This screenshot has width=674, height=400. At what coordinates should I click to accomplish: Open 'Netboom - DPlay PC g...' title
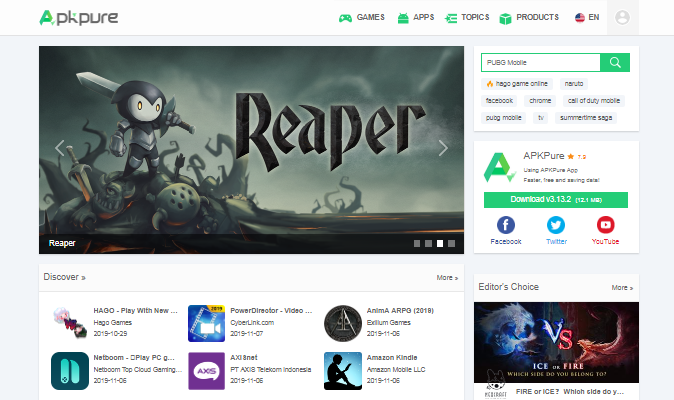[134, 357]
